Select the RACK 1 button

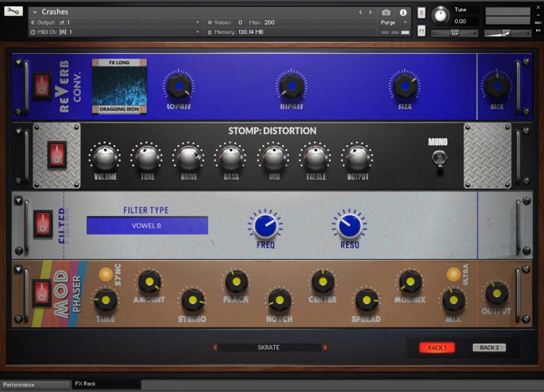click(437, 347)
